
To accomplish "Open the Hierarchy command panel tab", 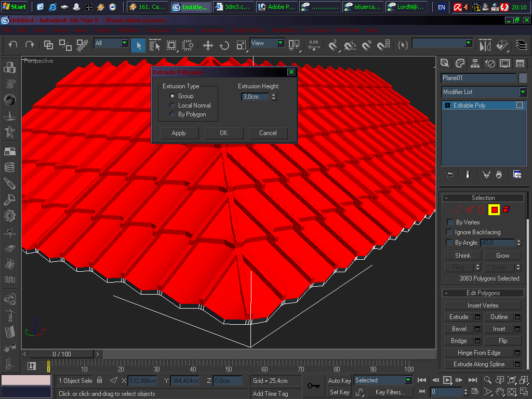I will click(x=474, y=63).
